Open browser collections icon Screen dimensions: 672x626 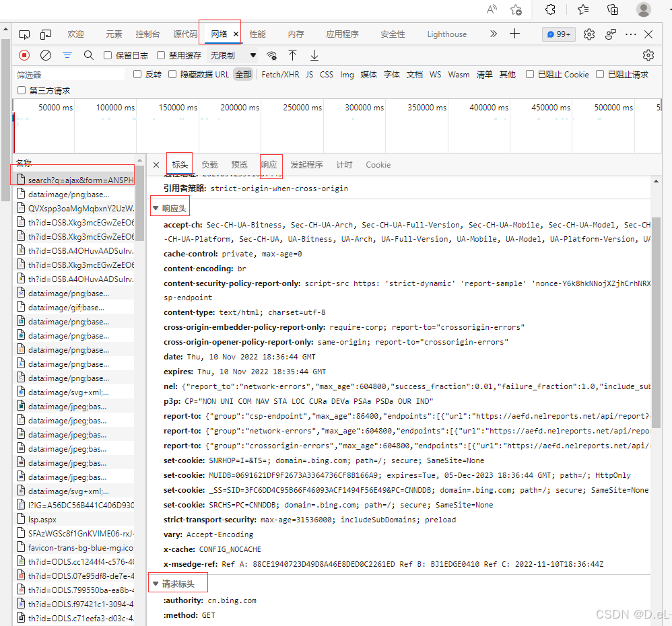(x=613, y=9)
